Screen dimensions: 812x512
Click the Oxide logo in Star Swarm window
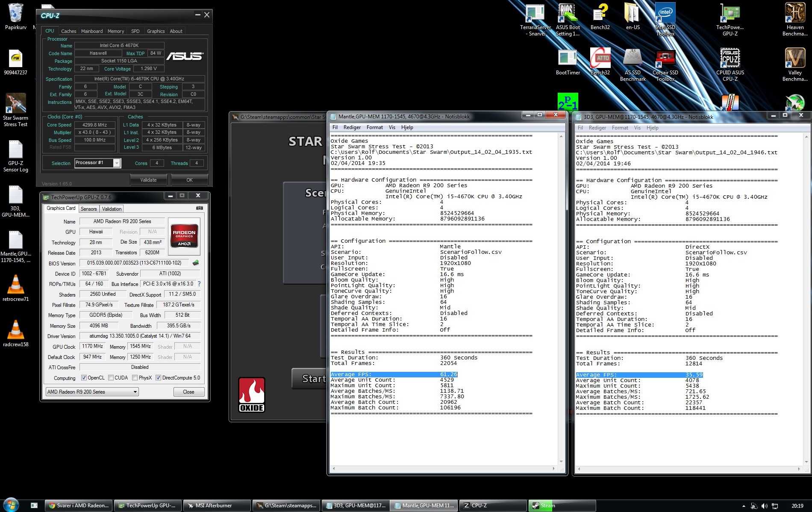point(252,394)
